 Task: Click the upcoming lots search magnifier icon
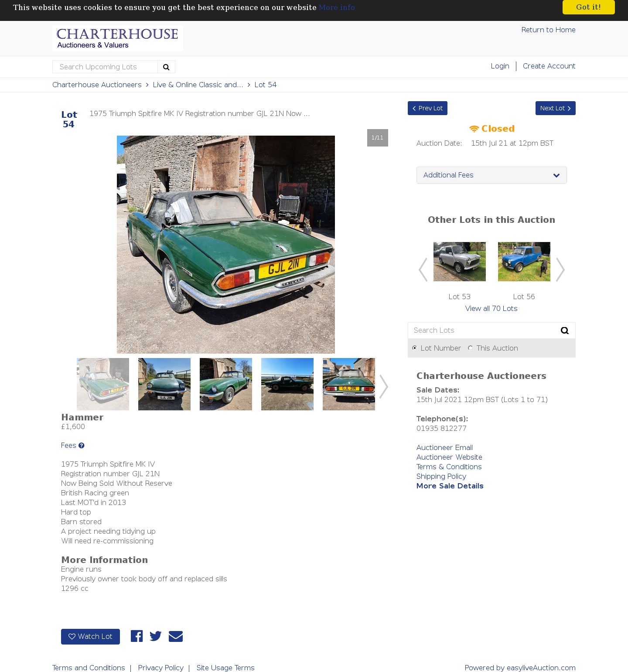(166, 67)
